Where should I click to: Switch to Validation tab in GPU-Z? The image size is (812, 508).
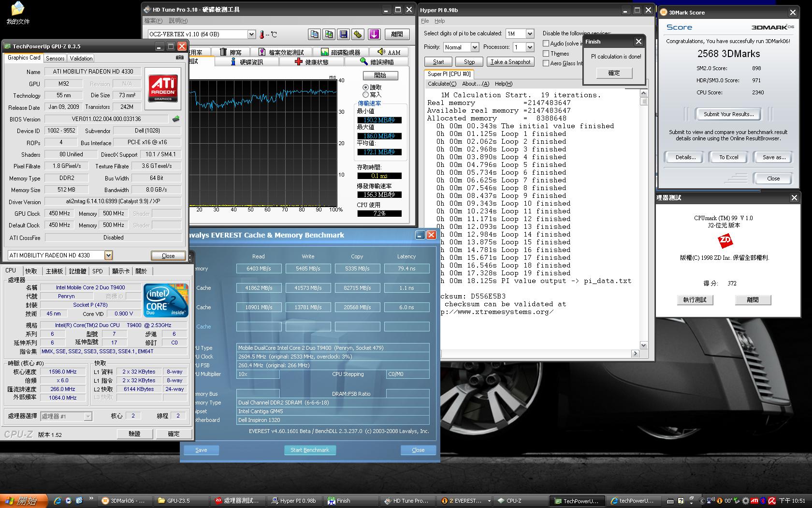tap(81, 58)
